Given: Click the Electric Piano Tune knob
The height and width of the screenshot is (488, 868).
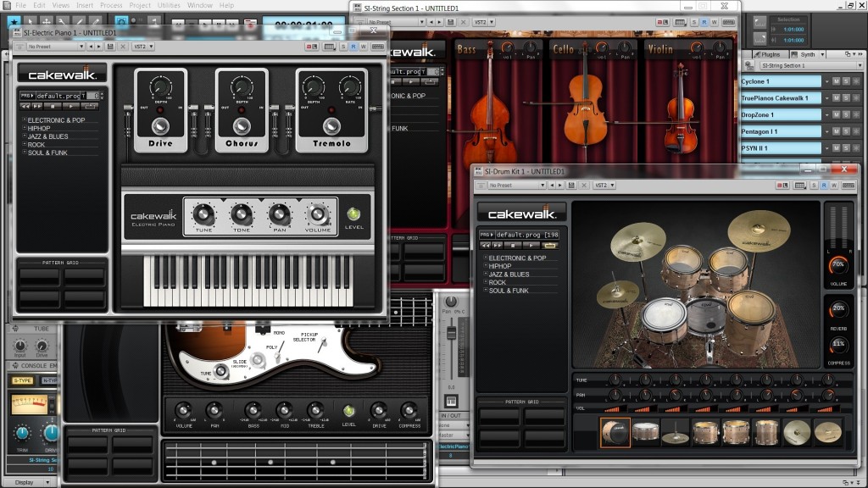Looking at the screenshot, I should click(x=203, y=214).
